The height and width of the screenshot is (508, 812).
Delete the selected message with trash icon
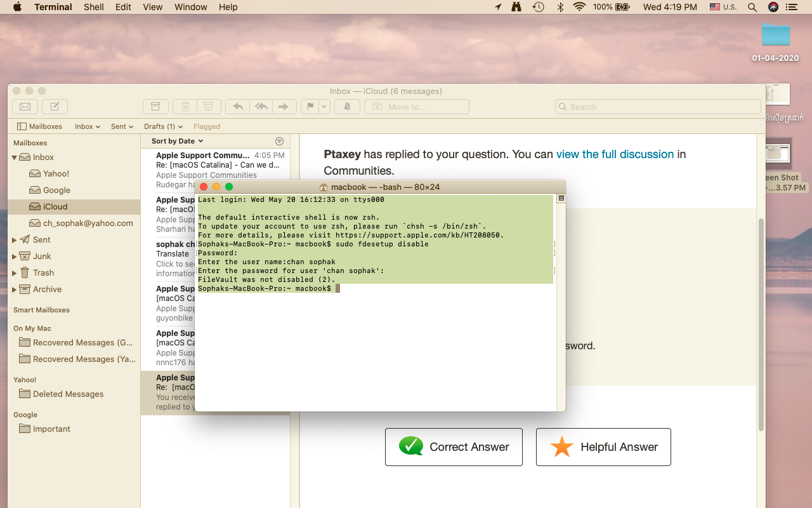pyautogui.click(x=185, y=107)
